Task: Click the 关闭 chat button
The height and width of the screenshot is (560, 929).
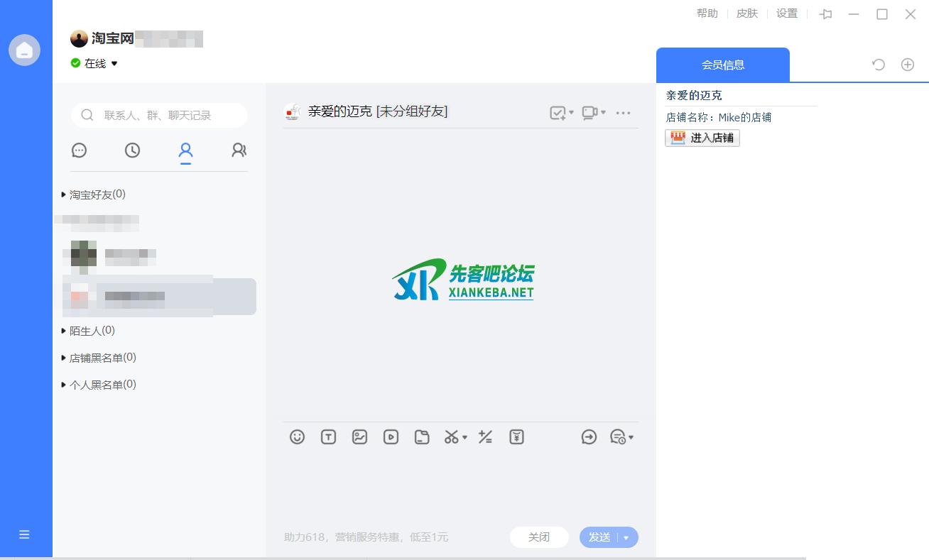Action: click(539, 537)
